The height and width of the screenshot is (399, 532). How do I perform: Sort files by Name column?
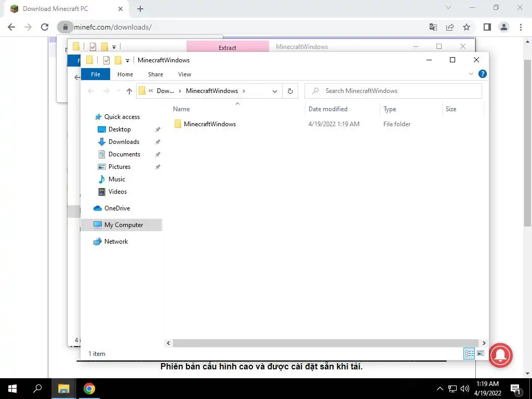point(181,109)
